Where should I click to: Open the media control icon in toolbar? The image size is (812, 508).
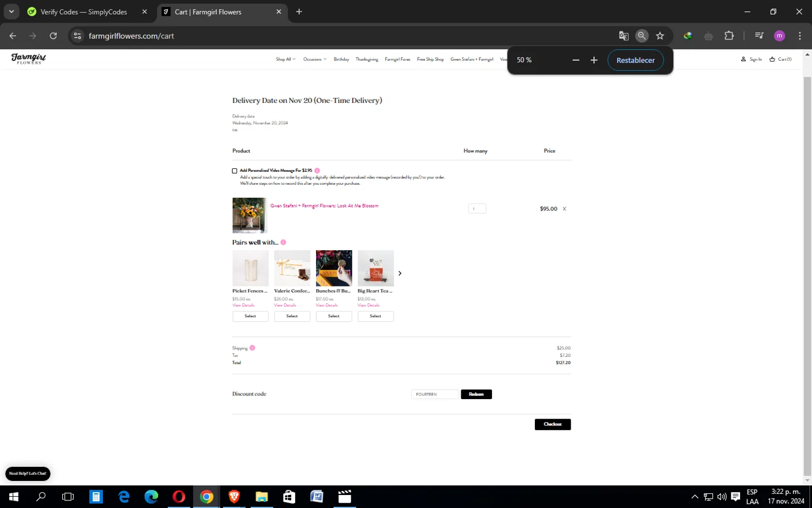[759, 36]
